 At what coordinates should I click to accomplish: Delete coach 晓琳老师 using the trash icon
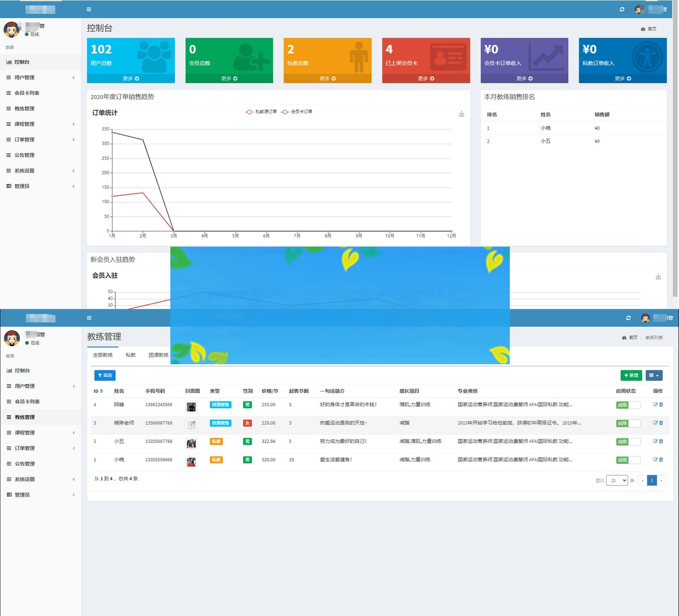click(661, 423)
